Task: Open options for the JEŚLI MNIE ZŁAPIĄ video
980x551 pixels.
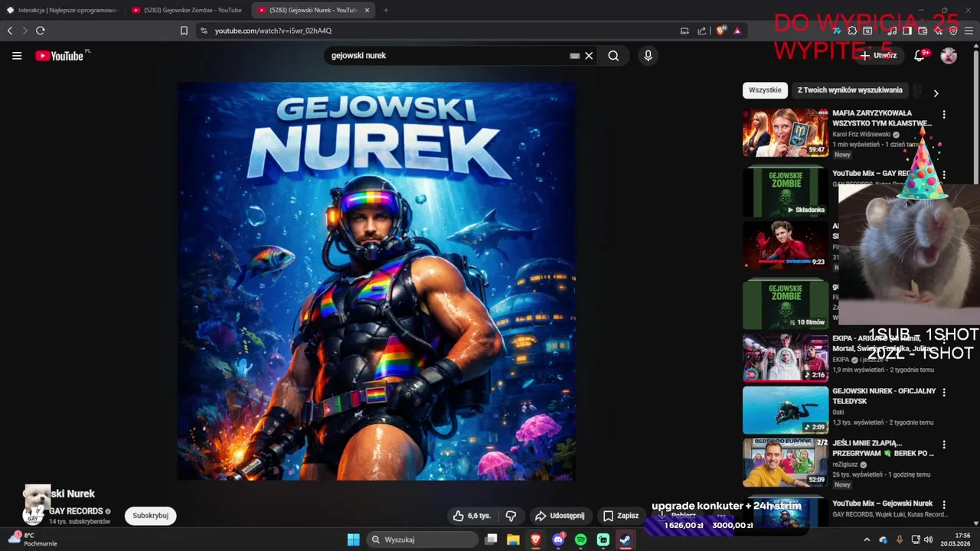Action: [x=944, y=444]
